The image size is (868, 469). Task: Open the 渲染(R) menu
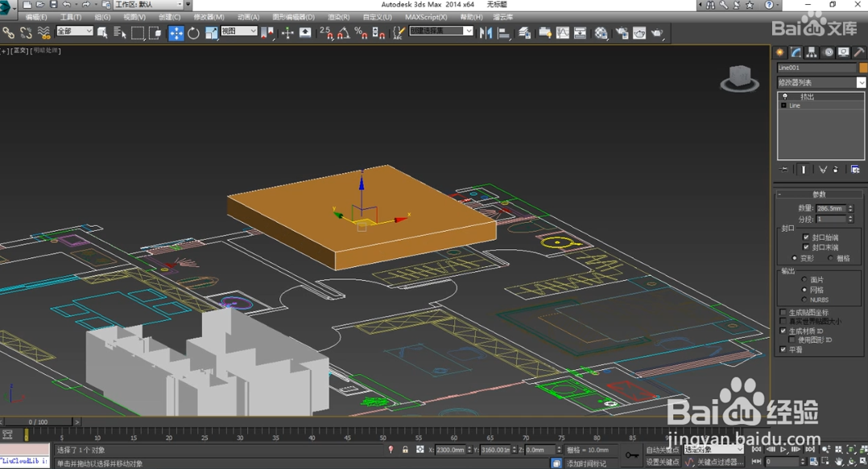[338, 17]
